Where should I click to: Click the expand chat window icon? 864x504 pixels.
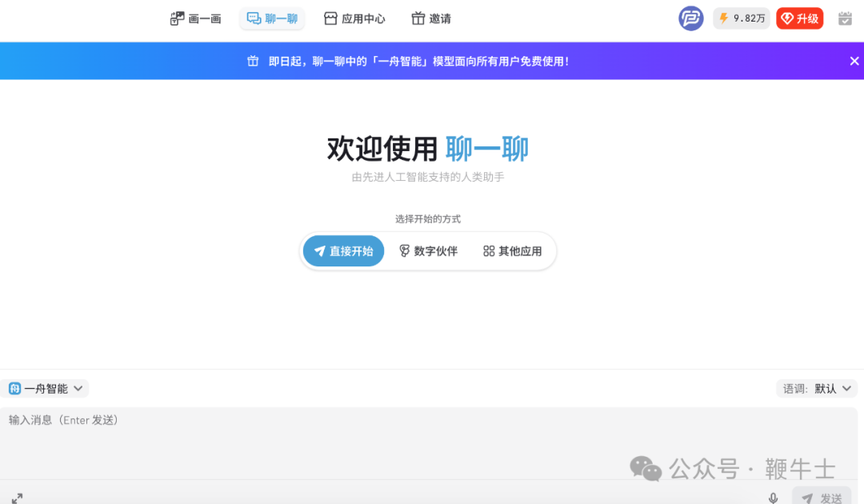pyautogui.click(x=18, y=497)
